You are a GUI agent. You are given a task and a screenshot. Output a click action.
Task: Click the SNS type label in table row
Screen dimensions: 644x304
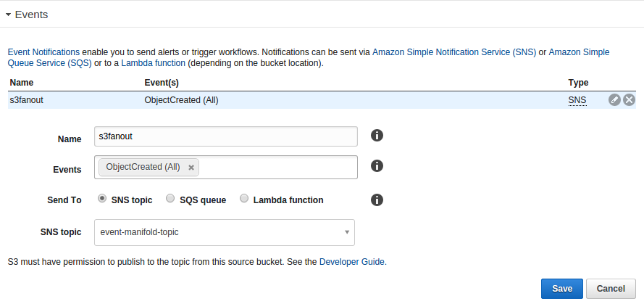(577, 100)
